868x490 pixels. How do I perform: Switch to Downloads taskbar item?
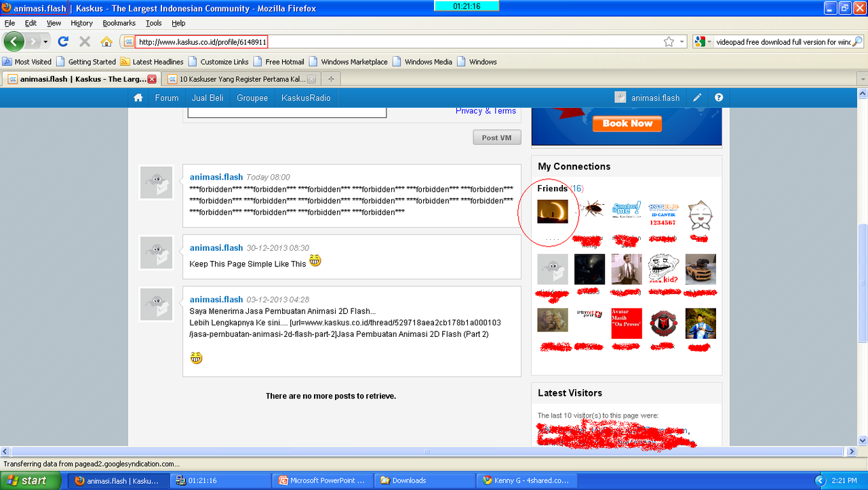pos(423,481)
